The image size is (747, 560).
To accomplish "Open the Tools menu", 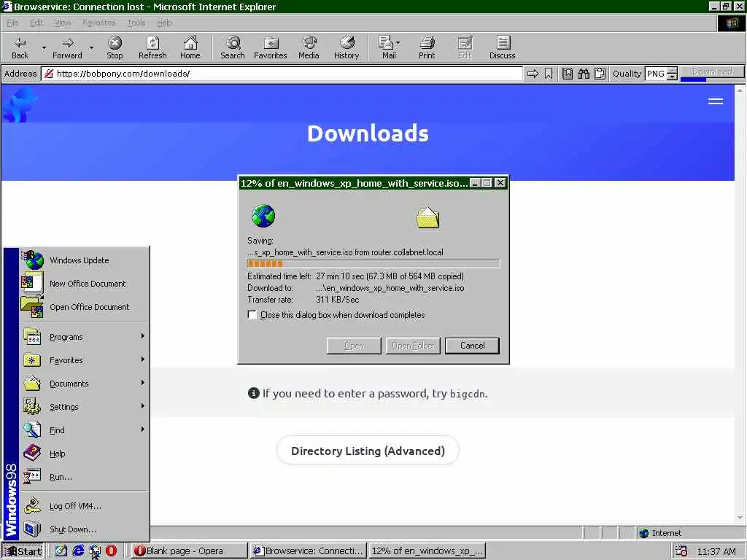I will (x=136, y=23).
